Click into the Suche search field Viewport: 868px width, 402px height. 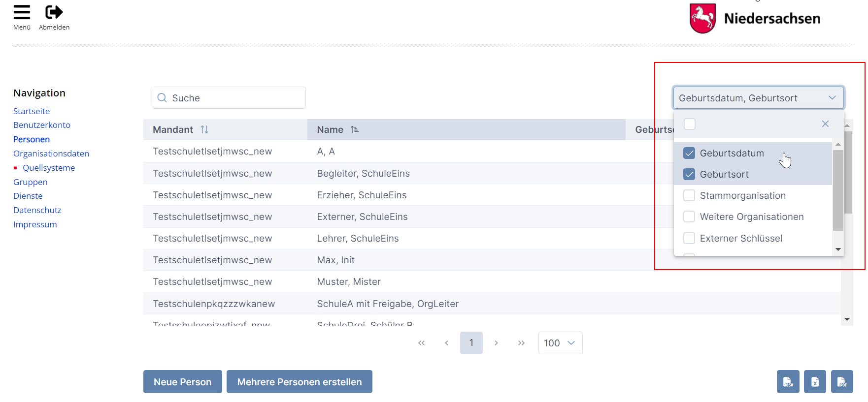click(235, 98)
